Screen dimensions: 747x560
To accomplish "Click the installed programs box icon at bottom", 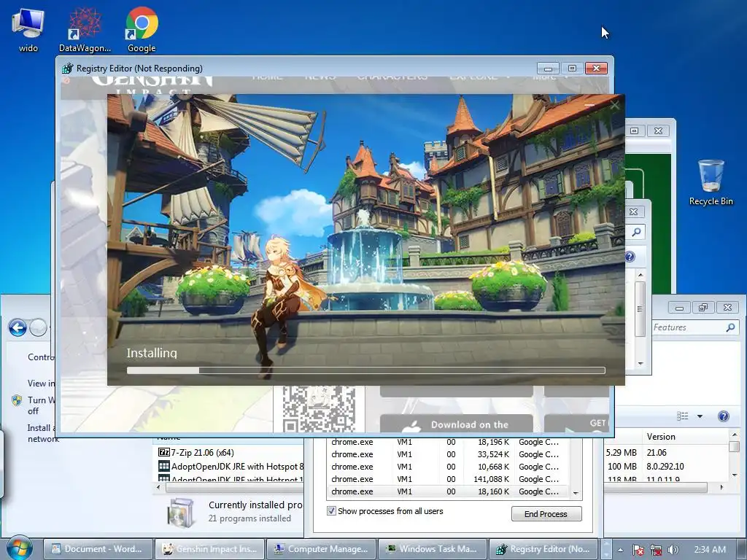I will (x=182, y=513).
